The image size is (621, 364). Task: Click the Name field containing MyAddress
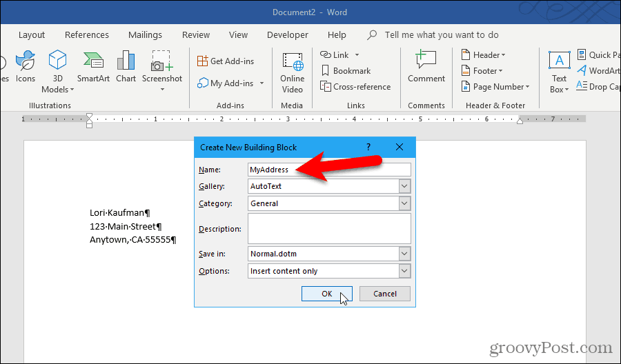(329, 170)
